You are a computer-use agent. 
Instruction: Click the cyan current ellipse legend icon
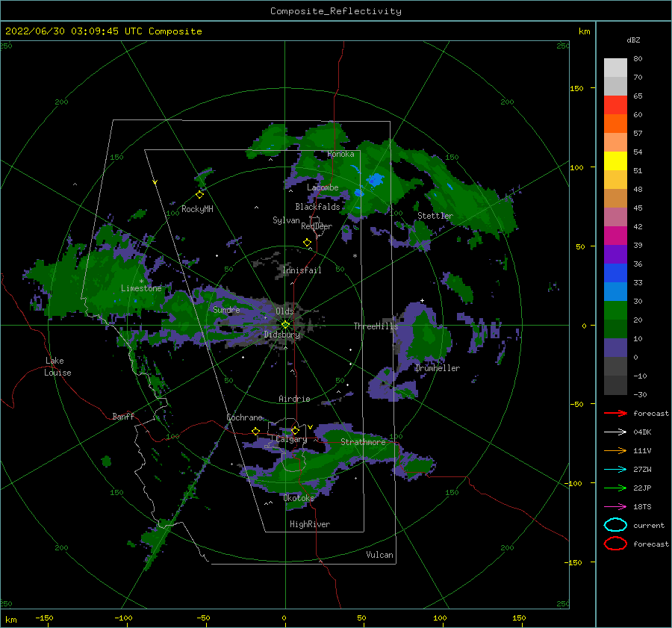pos(615,525)
